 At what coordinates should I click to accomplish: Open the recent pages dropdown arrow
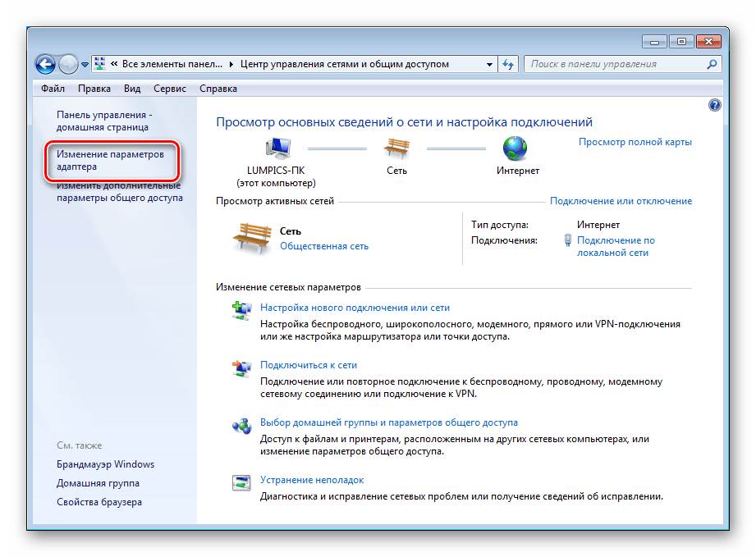tap(85, 65)
